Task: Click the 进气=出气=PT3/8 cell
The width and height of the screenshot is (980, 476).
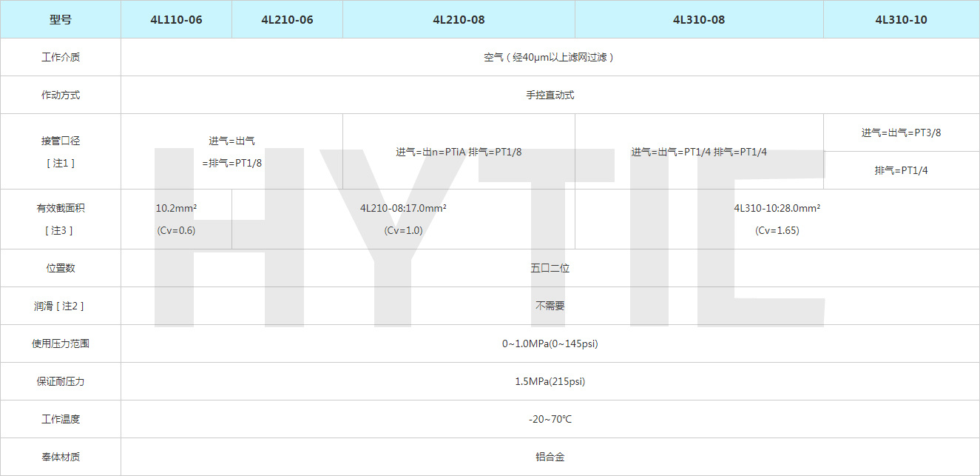Action: (901, 133)
